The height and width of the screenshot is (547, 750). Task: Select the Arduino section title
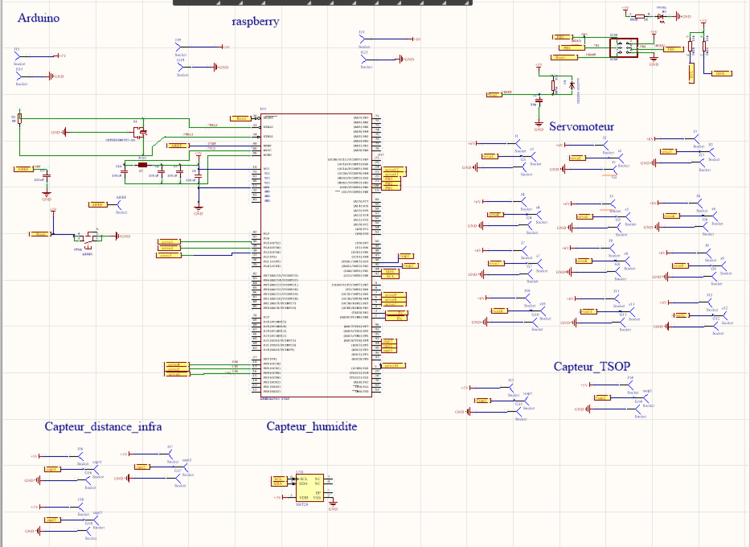pos(39,19)
